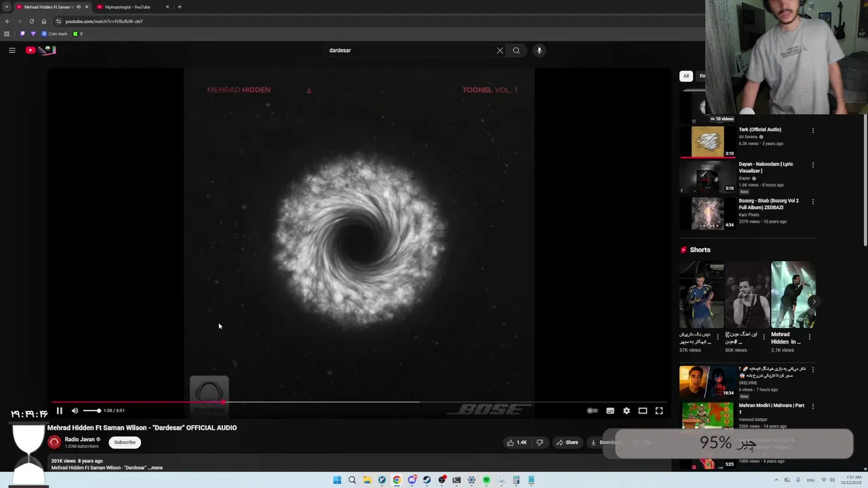
Task: Go to the YouTube home logo
Action: [41, 50]
